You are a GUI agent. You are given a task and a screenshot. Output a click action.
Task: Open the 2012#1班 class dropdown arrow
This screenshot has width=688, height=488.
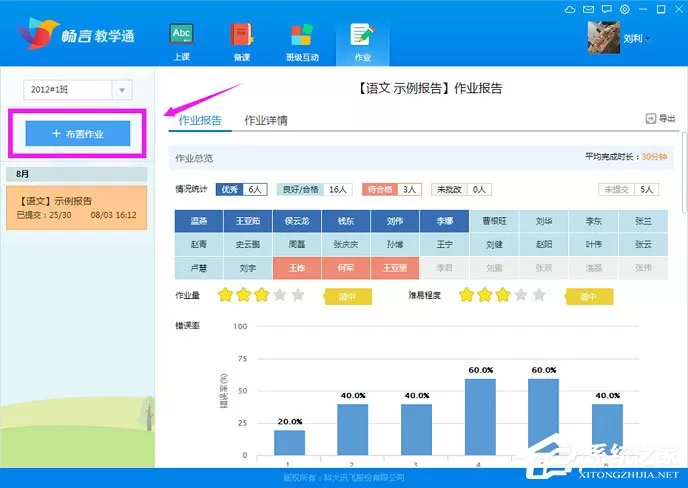[x=122, y=90]
